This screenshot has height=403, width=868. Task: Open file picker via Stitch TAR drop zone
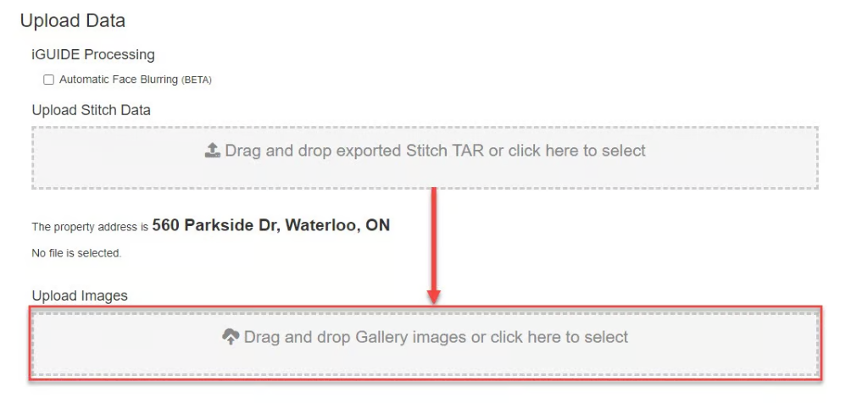[426, 157]
